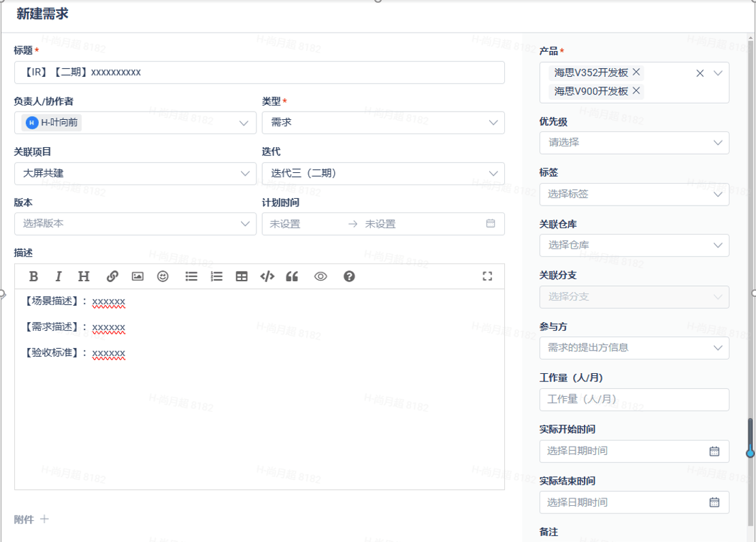Insert a hyperlink in description
The image size is (756, 542).
click(x=112, y=276)
